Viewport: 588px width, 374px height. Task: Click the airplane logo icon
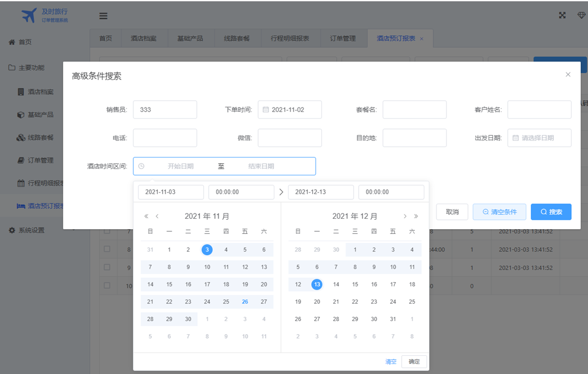point(29,15)
